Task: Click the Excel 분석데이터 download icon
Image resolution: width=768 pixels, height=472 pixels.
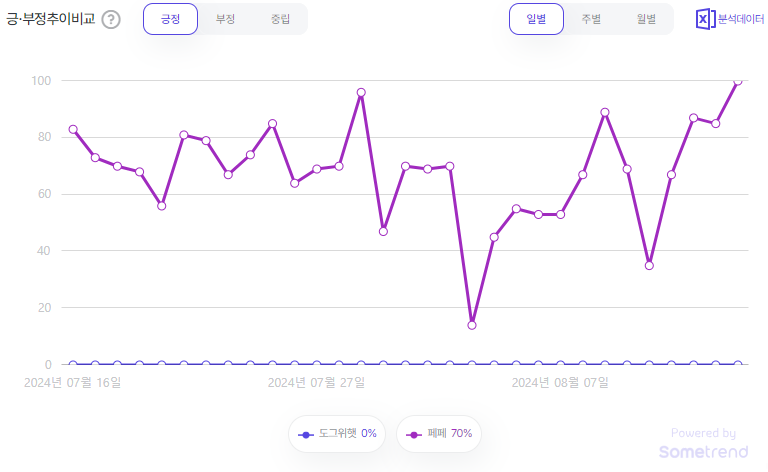Action: [705, 19]
